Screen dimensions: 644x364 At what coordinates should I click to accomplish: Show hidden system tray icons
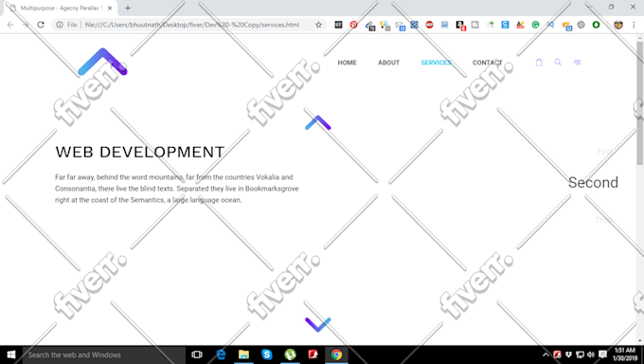[546, 355]
